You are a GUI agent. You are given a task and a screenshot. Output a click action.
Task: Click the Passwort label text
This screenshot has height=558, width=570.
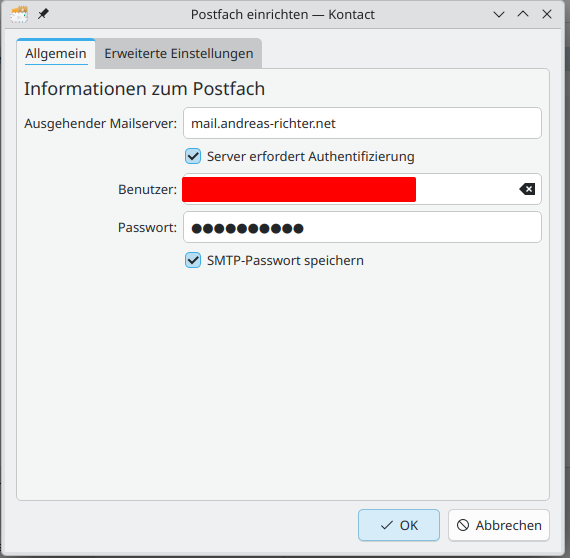coord(147,228)
